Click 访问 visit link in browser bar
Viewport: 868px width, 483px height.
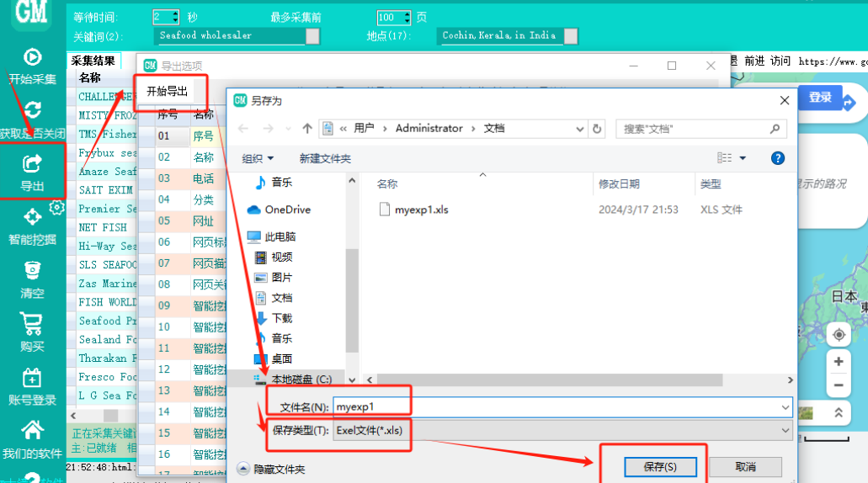coord(780,61)
